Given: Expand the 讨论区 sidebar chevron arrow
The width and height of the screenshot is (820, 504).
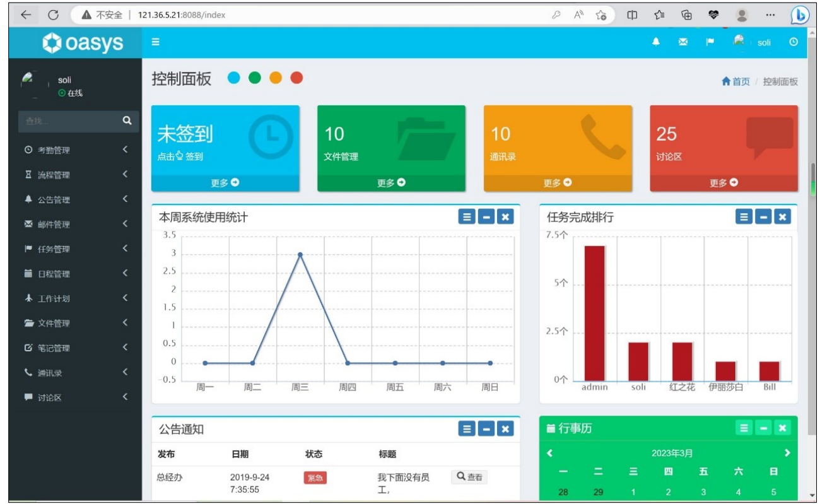Looking at the screenshot, I should tap(125, 397).
